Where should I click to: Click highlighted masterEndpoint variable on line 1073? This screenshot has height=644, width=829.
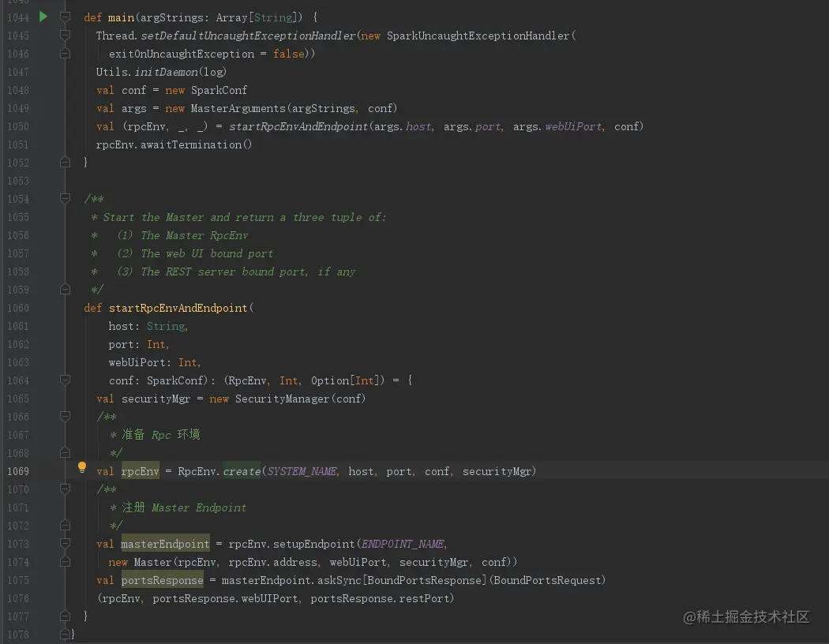165,544
